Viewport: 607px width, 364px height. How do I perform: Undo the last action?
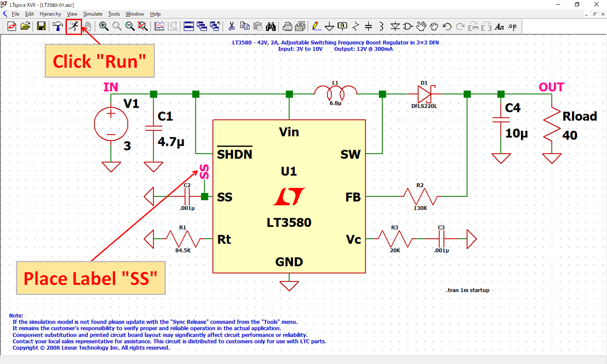click(447, 27)
